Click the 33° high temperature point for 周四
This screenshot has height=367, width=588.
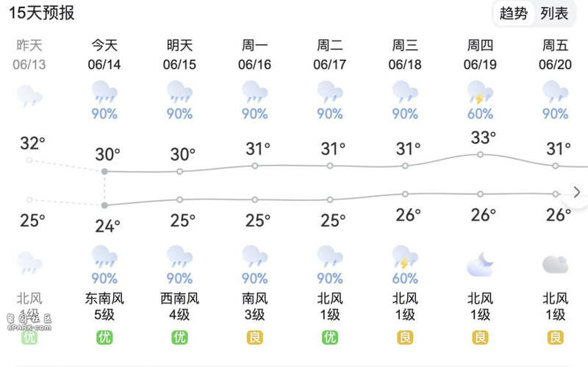coord(480,154)
